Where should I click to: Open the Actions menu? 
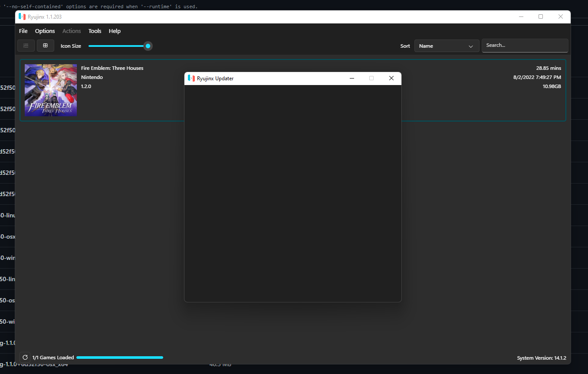[x=72, y=31]
